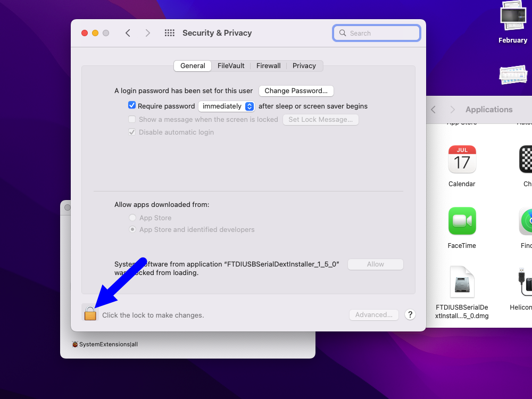
Task: Click the Change Password button
Action: tap(296, 90)
